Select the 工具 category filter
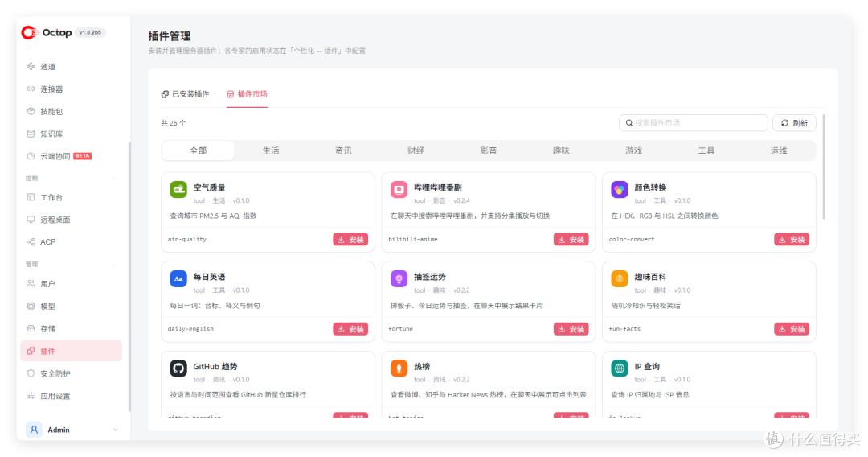Screen dimensions: 868x457 point(706,150)
